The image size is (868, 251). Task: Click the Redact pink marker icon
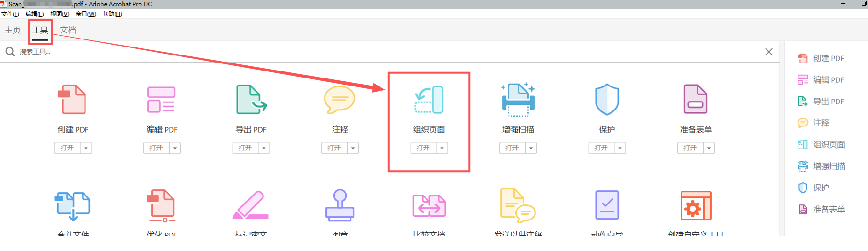[250, 205]
